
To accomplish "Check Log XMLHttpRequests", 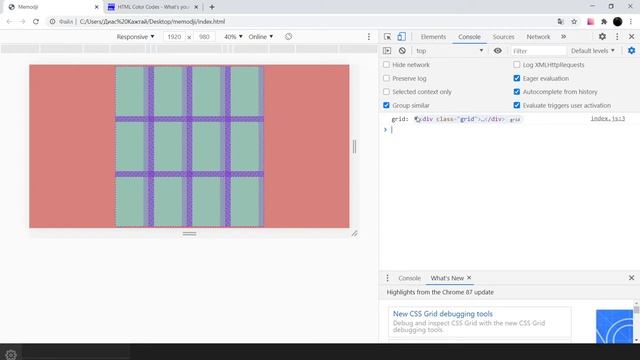I will click(x=517, y=64).
